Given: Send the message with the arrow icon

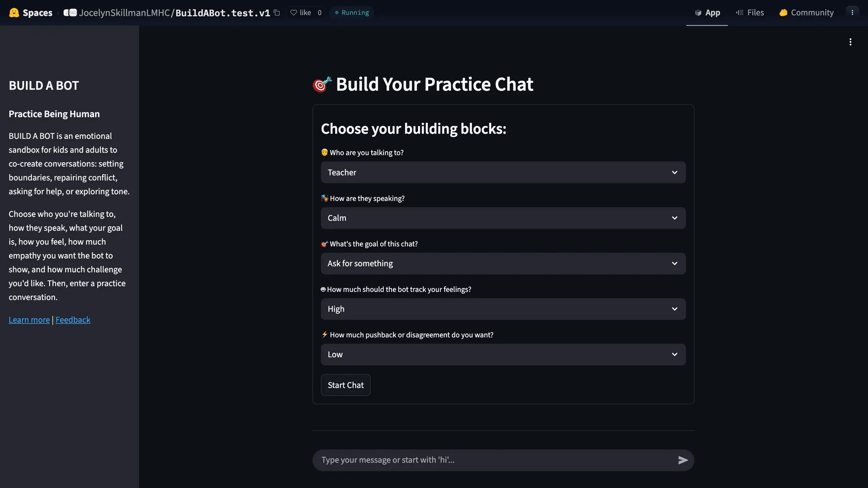Looking at the screenshot, I should click(x=683, y=460).
